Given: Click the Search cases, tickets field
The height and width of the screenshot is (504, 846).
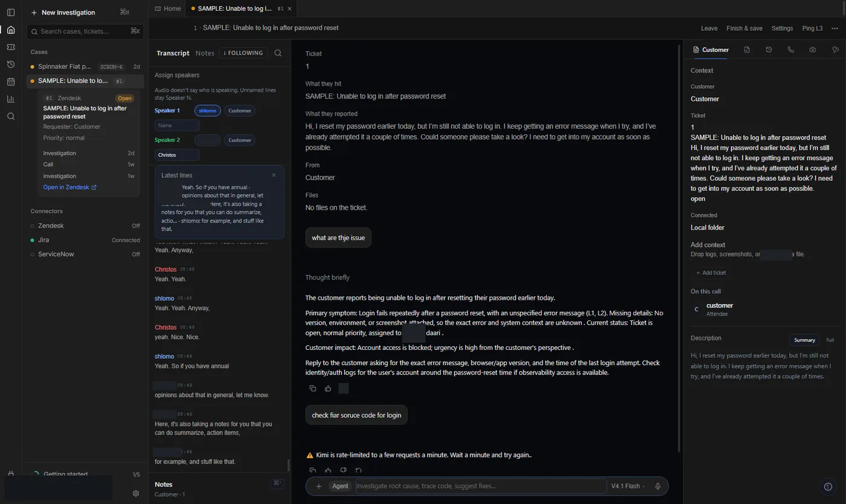Looking at the screenshot, I should tap(85, 31).
